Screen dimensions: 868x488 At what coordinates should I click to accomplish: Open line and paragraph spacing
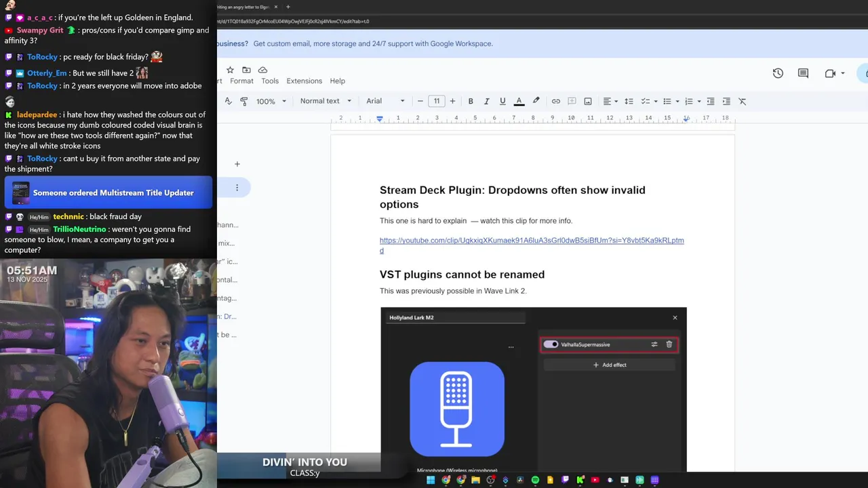[x=629, y=101]
